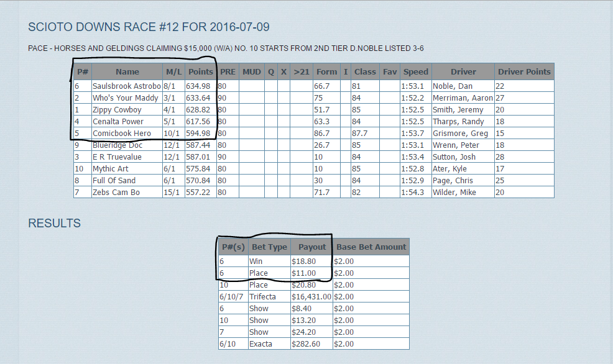
Task: Click driver name Noble, Dan
Action: point(453,86)
